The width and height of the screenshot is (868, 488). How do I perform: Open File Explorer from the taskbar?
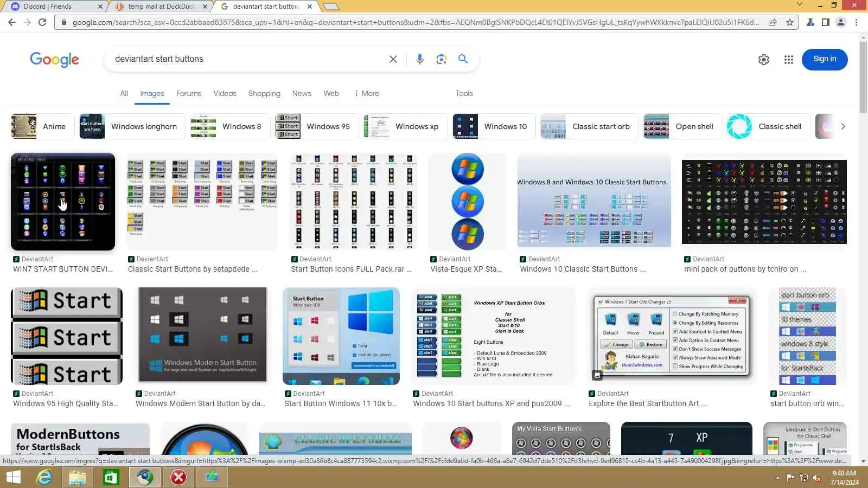tap(78, 477)
